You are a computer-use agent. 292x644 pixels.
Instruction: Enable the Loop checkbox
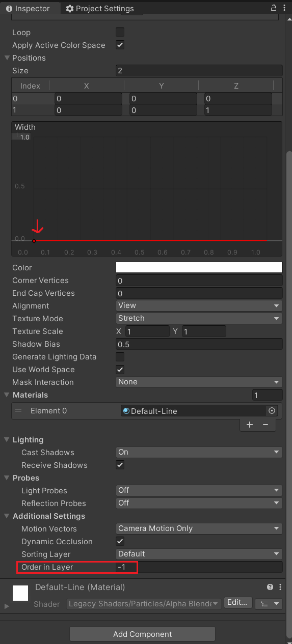point(120,32)
